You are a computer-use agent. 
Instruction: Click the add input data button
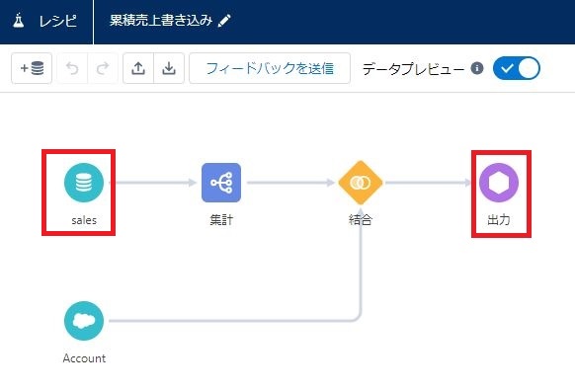[32, 68]
